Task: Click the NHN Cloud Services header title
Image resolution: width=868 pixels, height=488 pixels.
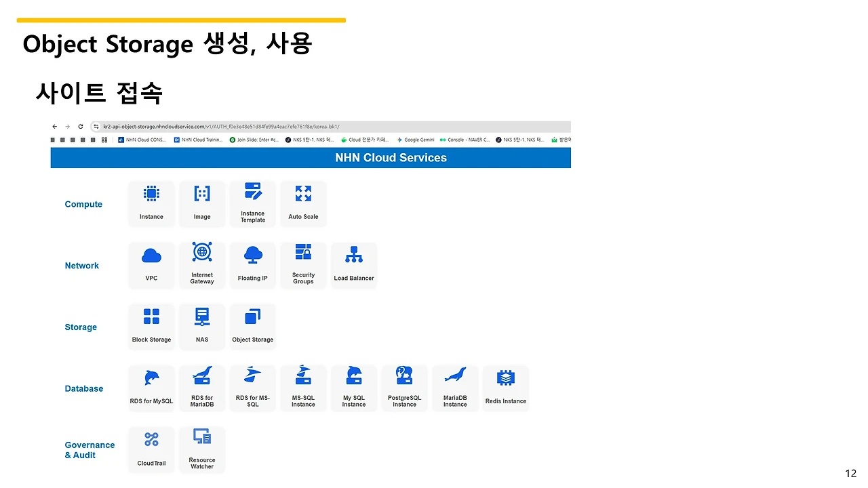Action: [391, 158]
